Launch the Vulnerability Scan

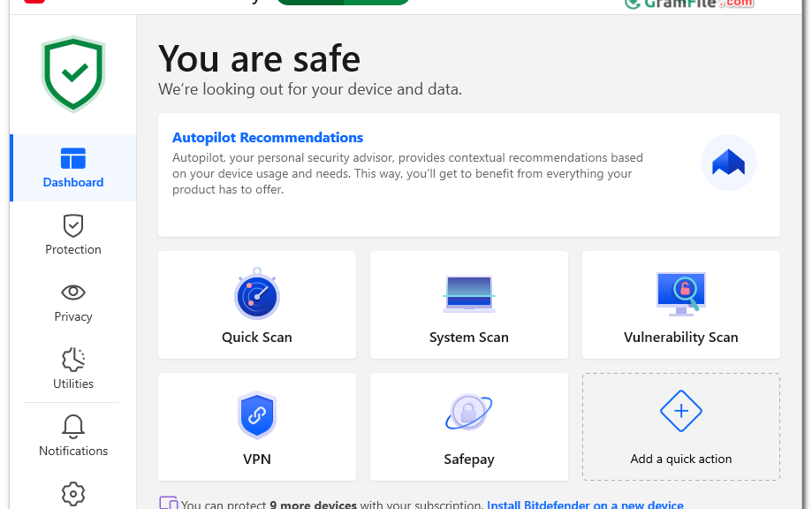click(x=681, y=305)
